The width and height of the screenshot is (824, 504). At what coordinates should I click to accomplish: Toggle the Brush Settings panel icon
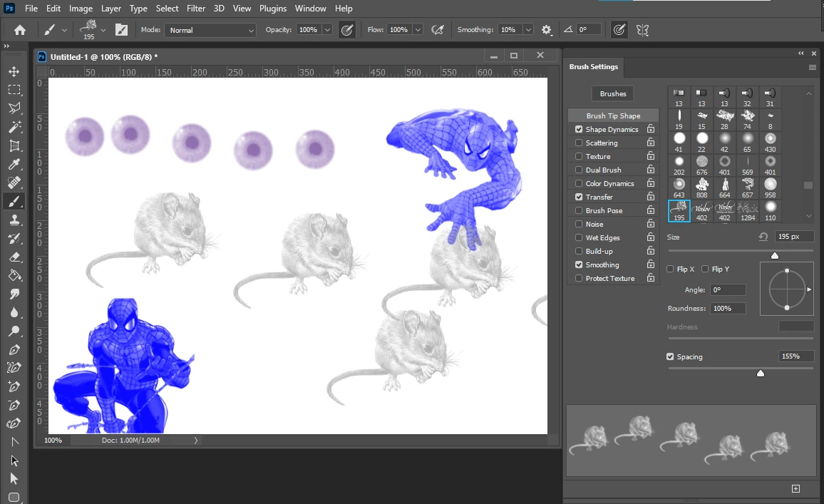click(x=121, y=30)
